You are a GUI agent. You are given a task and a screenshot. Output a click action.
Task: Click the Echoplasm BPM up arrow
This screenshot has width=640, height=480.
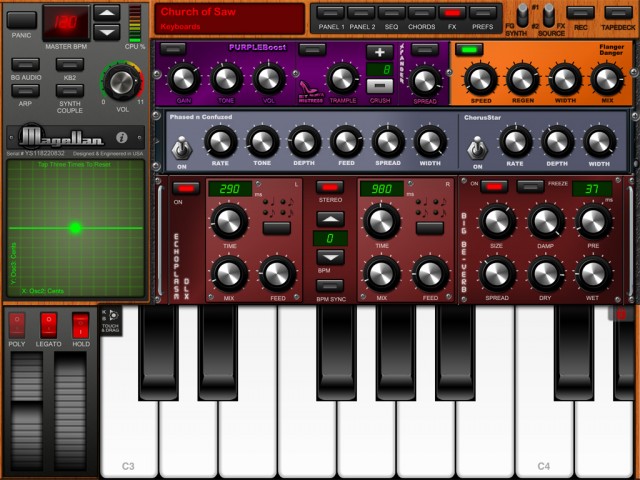point(330,219)
